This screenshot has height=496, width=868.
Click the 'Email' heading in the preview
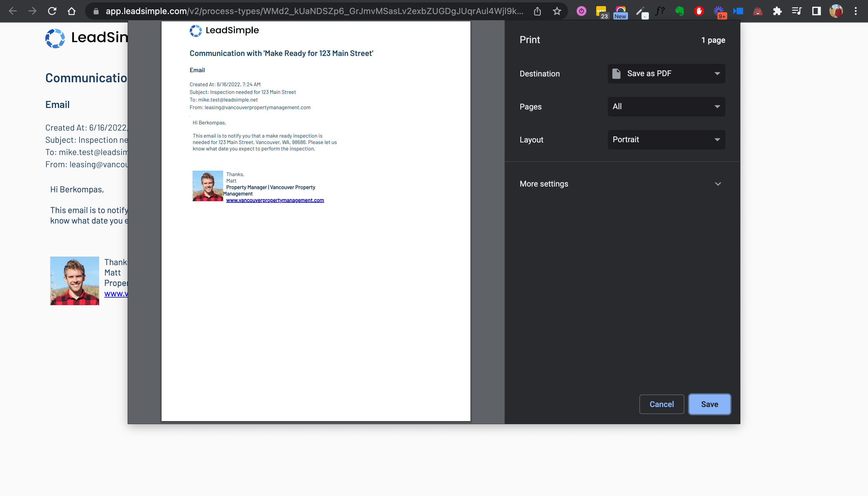197,70
